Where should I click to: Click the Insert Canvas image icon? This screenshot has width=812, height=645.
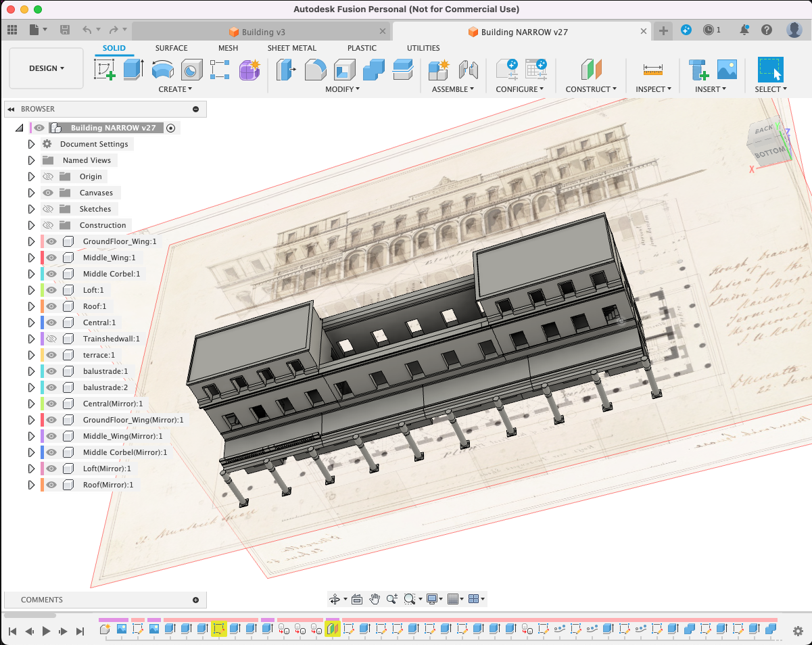pos(727,69)
